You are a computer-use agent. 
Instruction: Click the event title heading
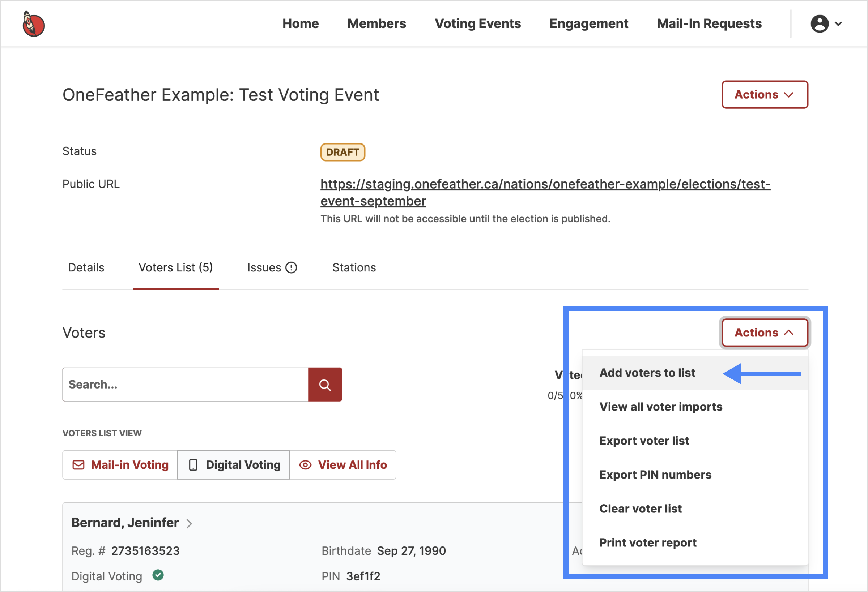coord(220,95)
